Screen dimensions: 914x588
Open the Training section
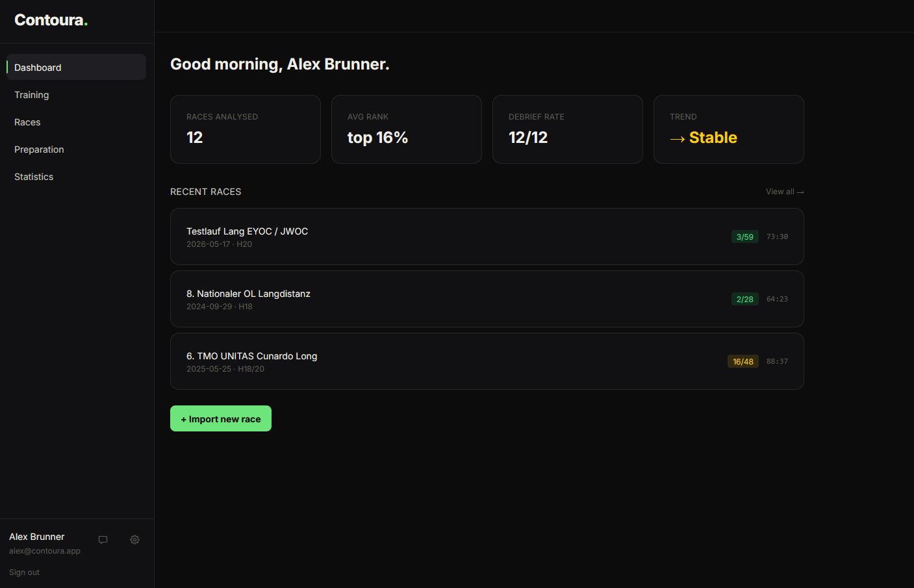76,95
